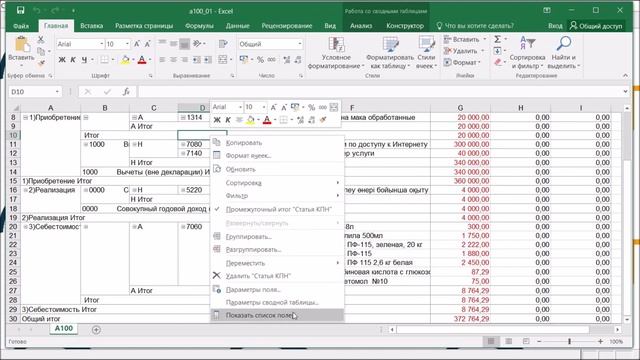Open Find and Select (Найти и выделить)

point(564,53)
